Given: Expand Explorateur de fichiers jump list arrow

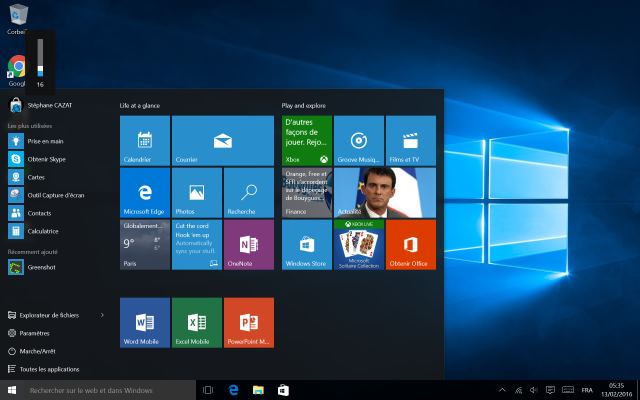Looking at the screenshot, I should (x=102, y=315).
